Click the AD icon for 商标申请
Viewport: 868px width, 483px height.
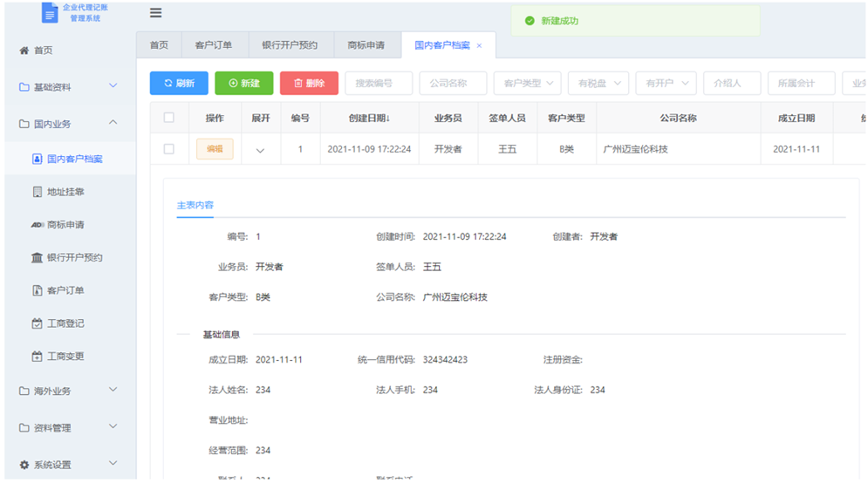click(38, 225)
